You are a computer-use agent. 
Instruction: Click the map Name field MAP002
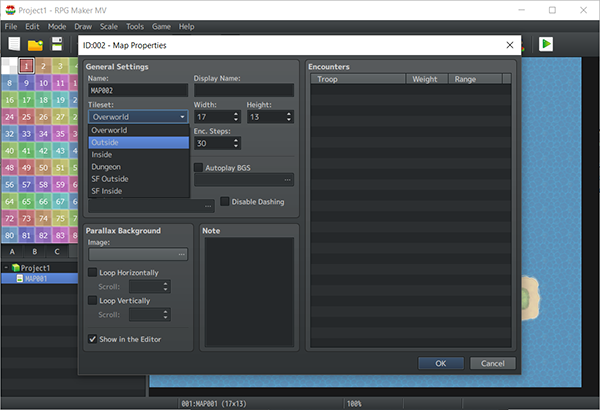point(138,90)
